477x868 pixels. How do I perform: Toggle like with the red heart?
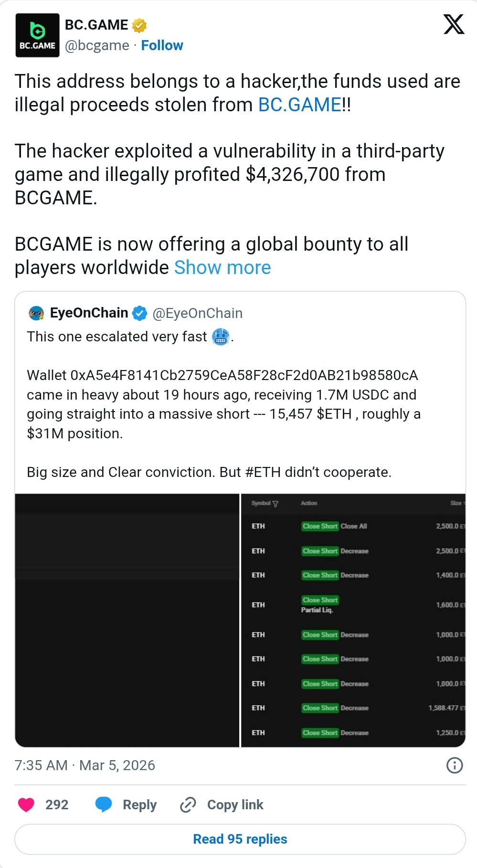pyautogui.click(x=27, y=804)
